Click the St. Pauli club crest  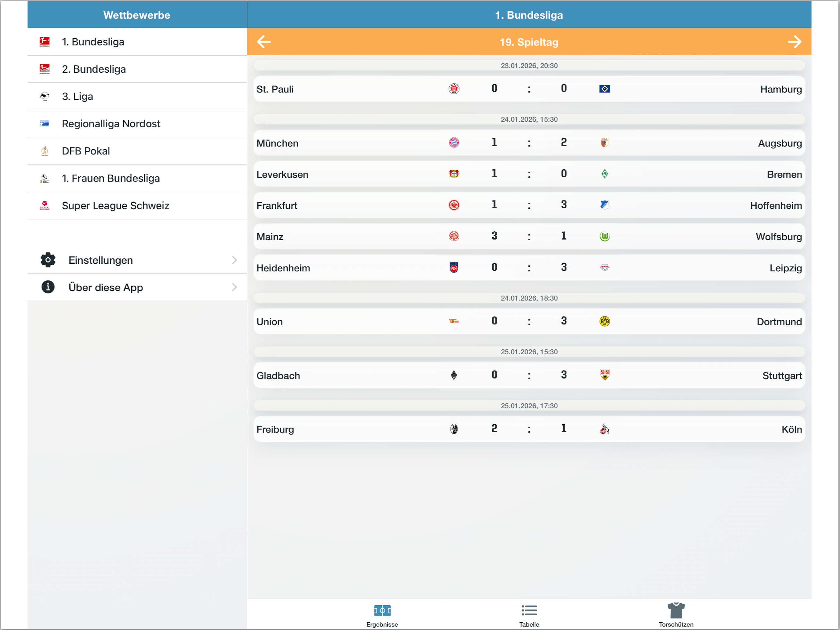click(454, 89)
